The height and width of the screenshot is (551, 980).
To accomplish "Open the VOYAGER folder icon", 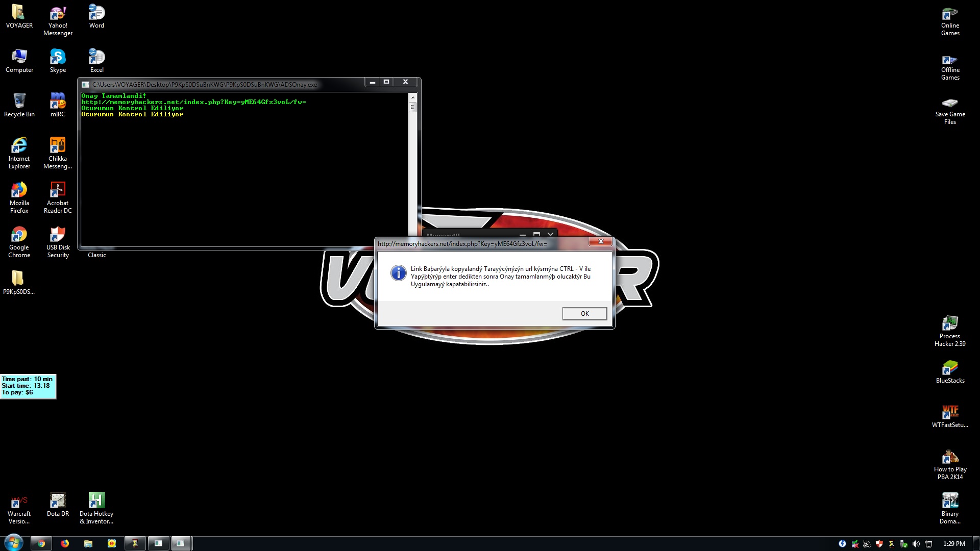I will [19, 16].
